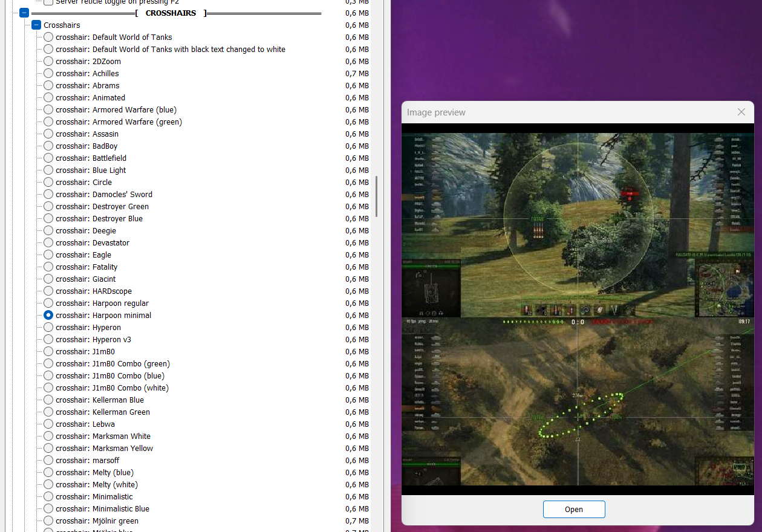Select crosshair: Blue Light
The height and width of the screenshot is (532, 762).
coord(48,170)
